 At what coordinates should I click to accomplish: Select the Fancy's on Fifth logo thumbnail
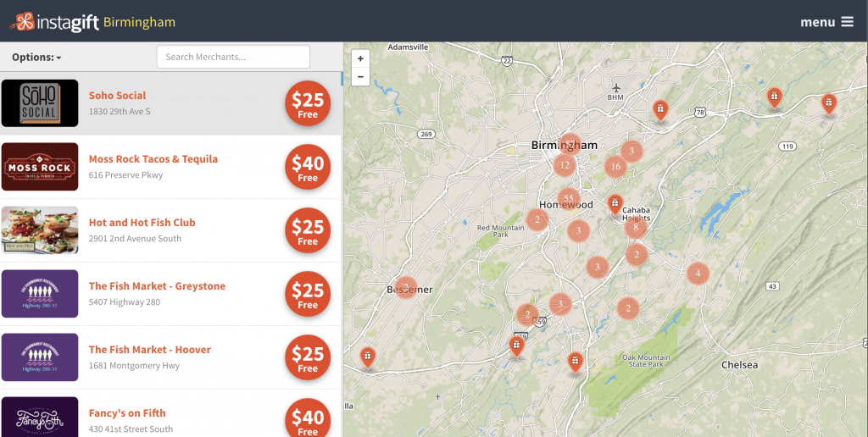pos(40,417)
